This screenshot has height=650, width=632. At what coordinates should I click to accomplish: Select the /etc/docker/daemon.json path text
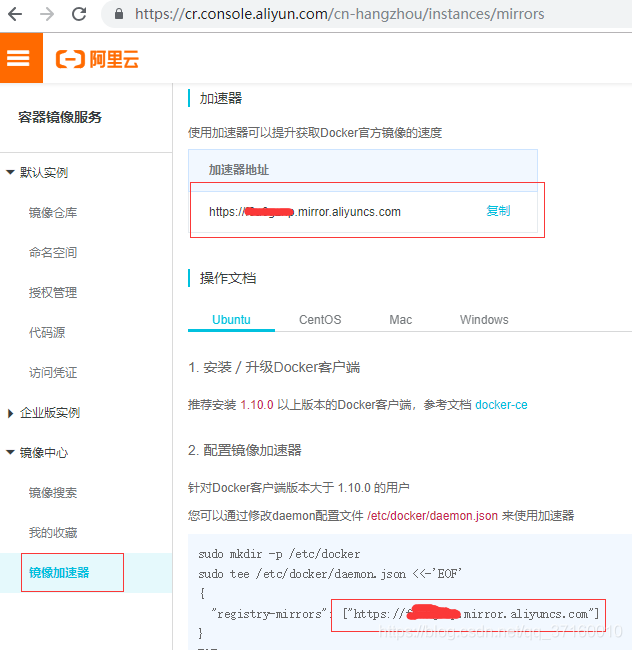pos(432,516)
